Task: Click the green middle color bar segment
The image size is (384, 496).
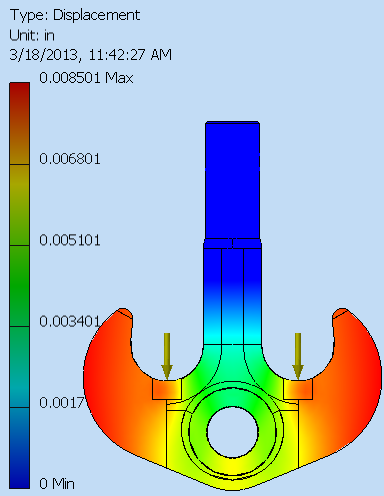Action: point(19,286)
